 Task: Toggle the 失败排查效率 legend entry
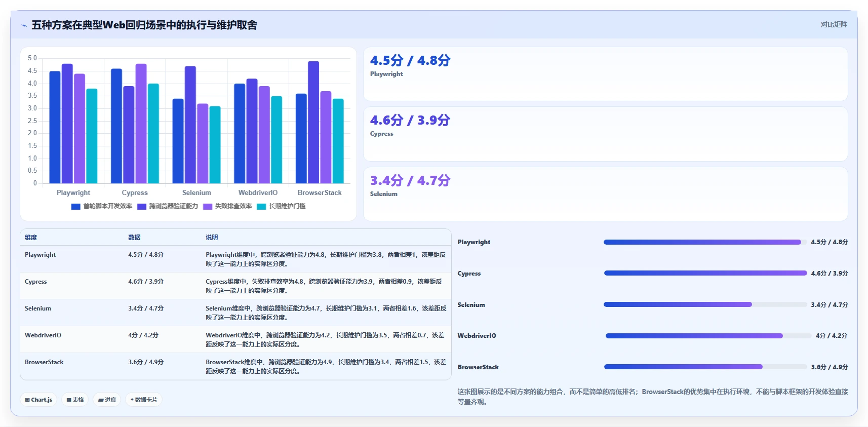coord(227,206)
